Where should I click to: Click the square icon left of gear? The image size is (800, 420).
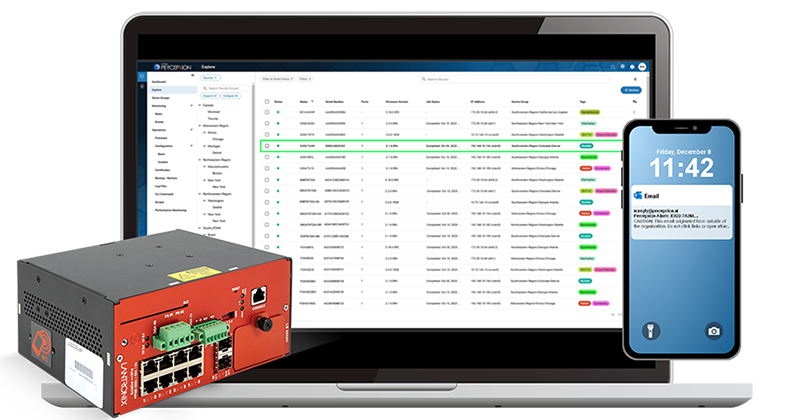tap(613, 66)
